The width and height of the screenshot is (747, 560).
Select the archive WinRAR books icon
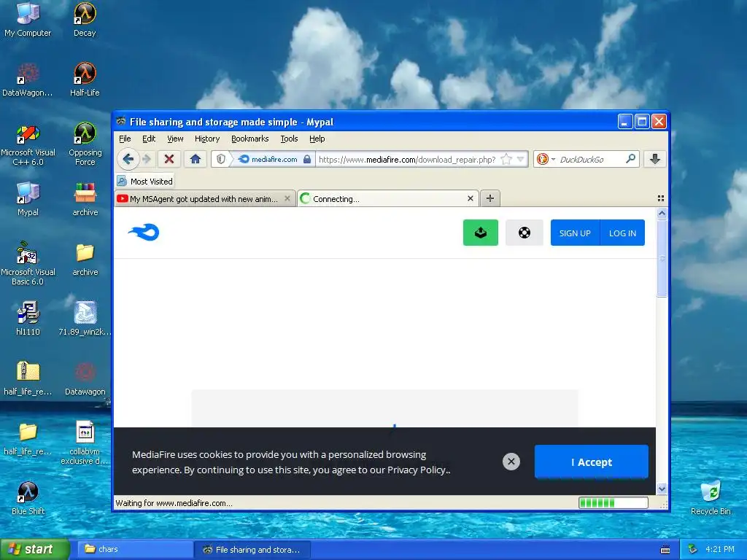85,200
